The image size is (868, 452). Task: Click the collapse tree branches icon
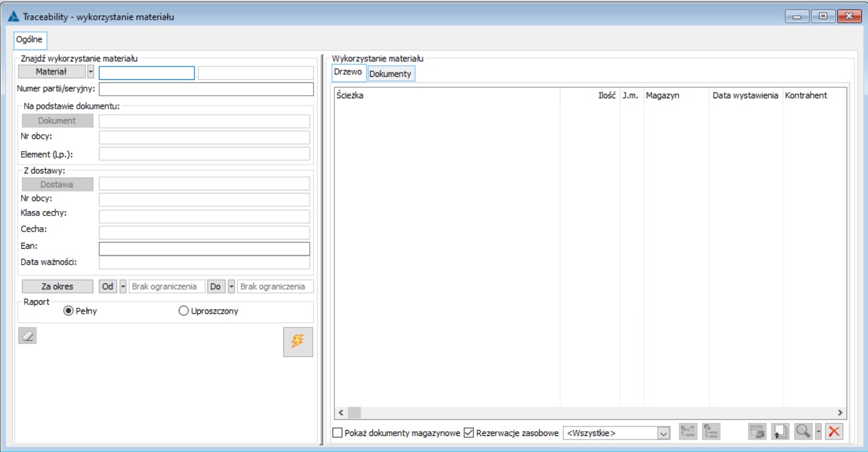(x=688, y=432)
